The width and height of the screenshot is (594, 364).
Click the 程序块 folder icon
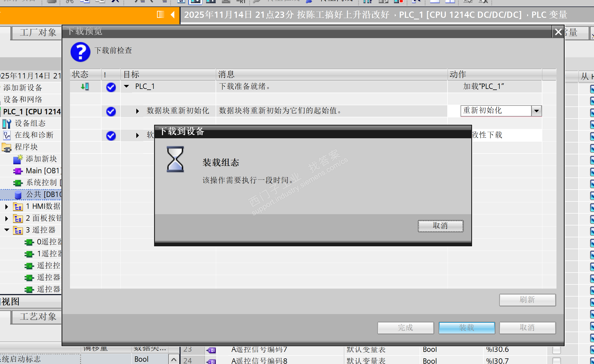(x=6, y=147)
